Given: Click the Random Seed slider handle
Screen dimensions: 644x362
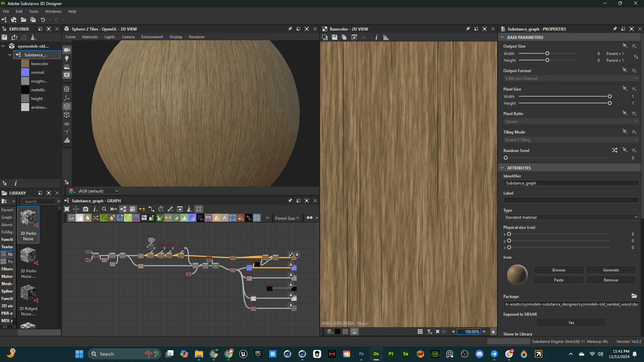Looking at the screenshot, I should [x=506, y=158].
